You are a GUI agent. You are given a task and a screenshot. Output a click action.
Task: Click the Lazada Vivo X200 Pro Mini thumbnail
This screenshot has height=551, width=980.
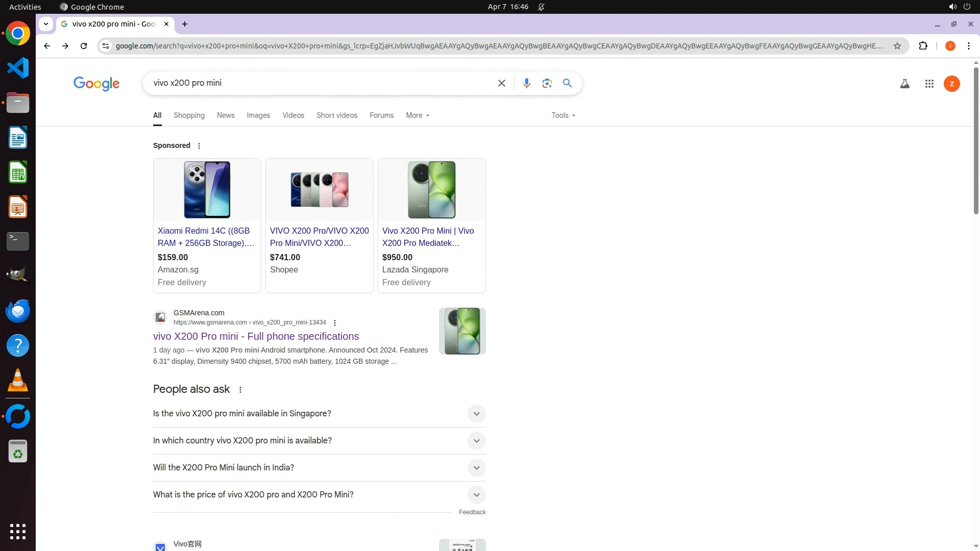tap(431, 190)
